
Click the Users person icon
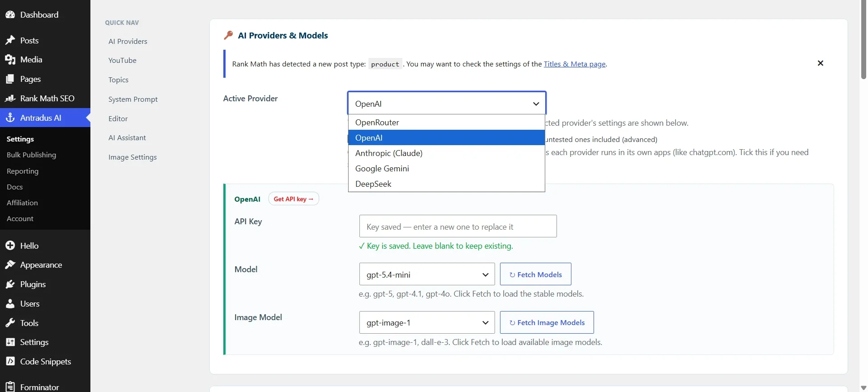(10, 304)
